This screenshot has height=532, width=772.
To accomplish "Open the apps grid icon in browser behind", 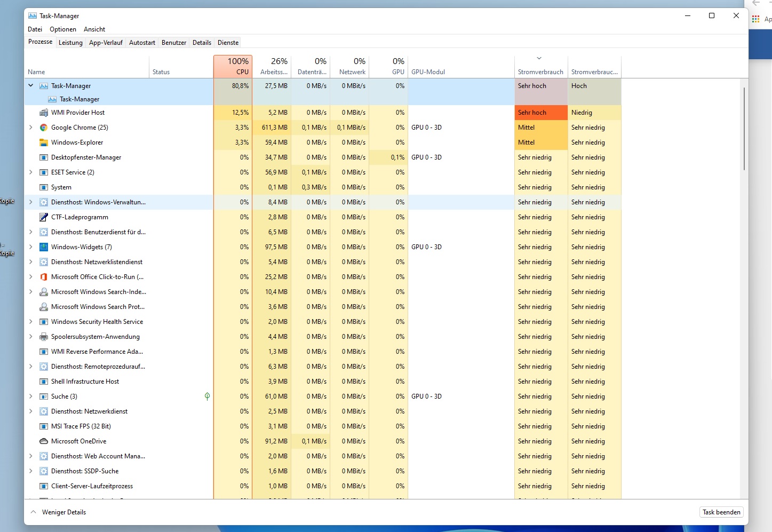I will [x=755, y=19].
